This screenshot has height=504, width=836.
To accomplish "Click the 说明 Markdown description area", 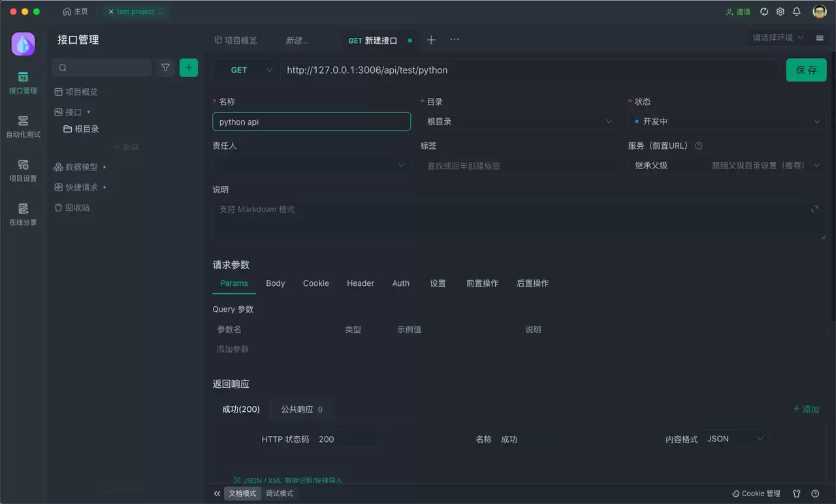I will (x=519, y=219).
